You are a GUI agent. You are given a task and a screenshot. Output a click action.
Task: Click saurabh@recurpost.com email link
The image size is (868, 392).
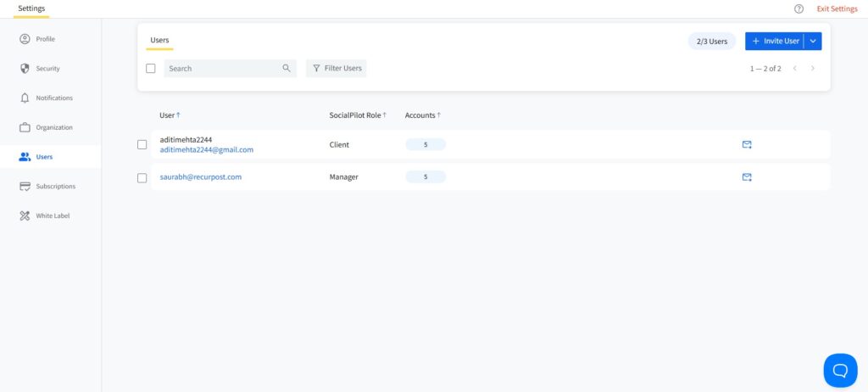click(201, 177)
